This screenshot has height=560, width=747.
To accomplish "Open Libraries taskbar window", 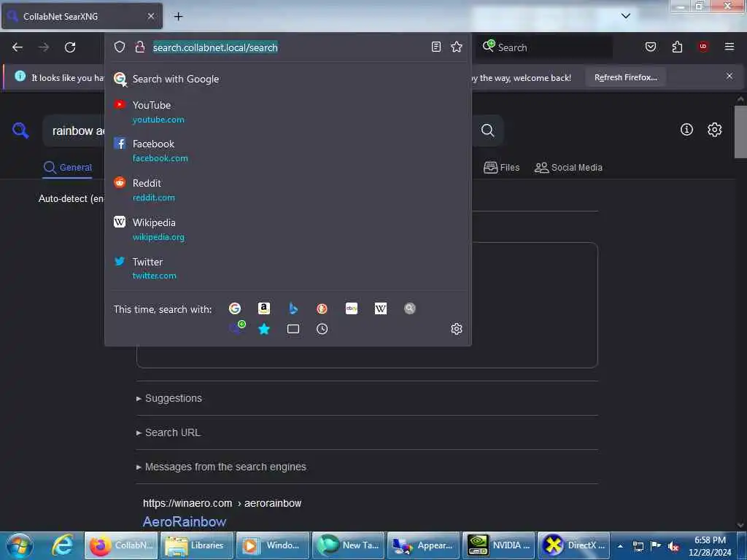I will coord(197,545).
